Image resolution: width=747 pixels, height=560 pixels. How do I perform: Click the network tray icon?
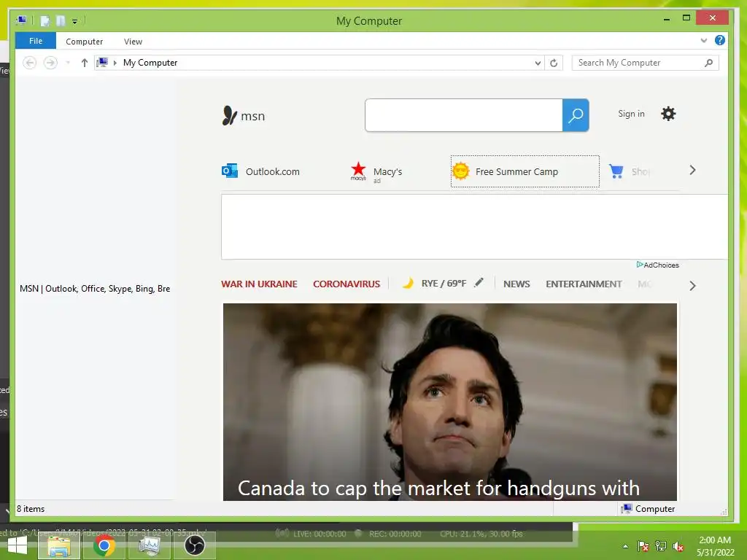click(661, 546)
